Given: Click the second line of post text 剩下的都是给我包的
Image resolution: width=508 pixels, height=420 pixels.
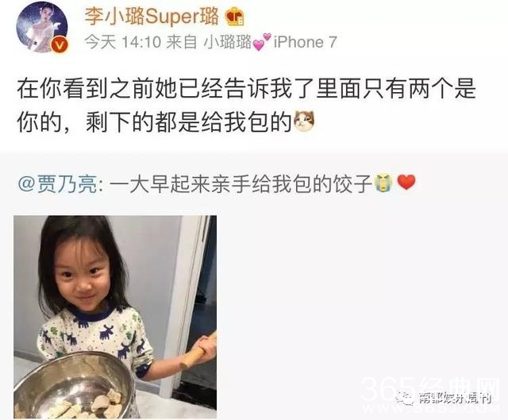Looking at the screenshot, I should tap(188, 123).
